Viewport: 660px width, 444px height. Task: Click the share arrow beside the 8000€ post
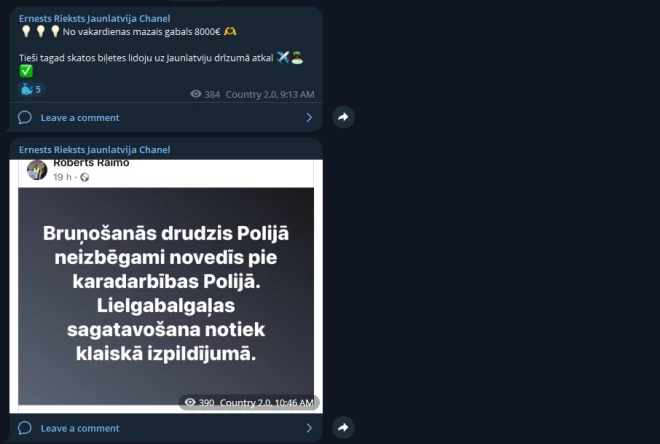[343, 117]
